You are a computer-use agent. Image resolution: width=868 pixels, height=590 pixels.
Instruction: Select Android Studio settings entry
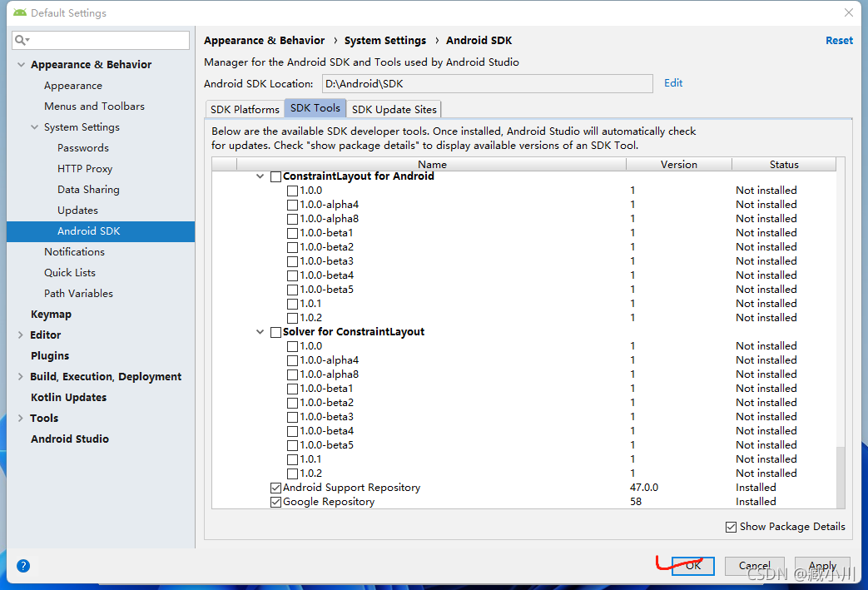(70, 439)
